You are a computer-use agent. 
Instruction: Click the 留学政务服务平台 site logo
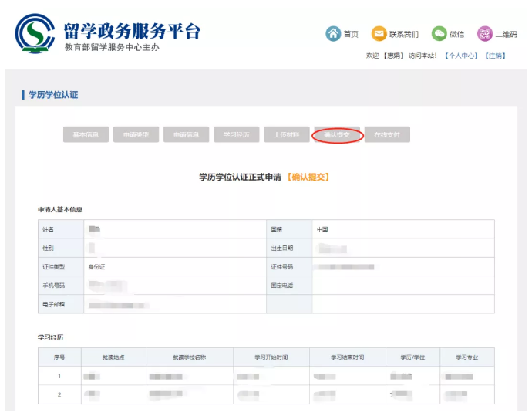pos(34,33)
